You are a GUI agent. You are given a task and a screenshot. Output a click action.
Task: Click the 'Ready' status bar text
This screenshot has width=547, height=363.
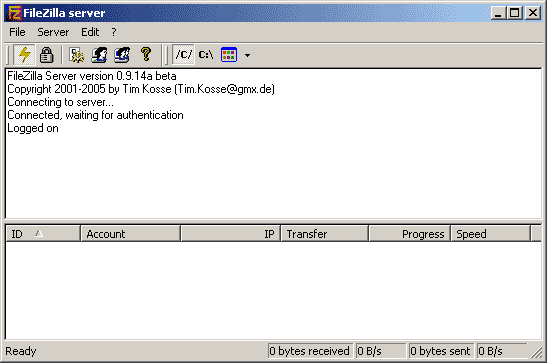point(21,351)
